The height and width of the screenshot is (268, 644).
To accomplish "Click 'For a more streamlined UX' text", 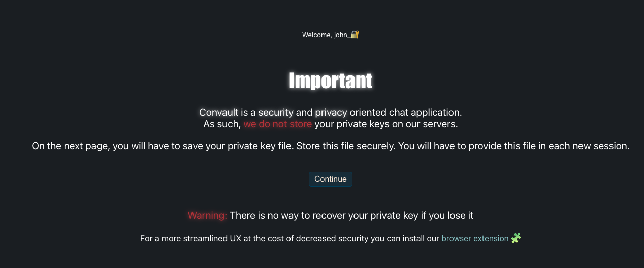I will click(190, 238).
